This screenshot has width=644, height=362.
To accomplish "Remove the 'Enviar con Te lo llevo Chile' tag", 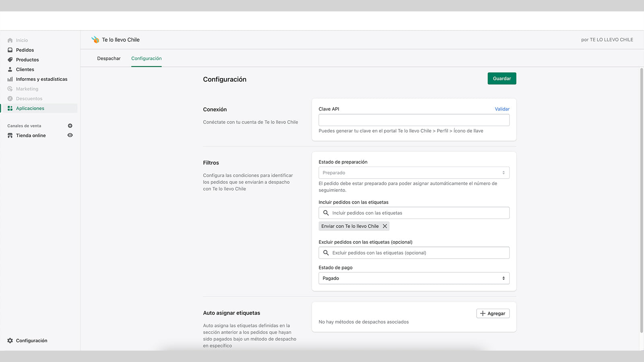I will pos(385,226).
